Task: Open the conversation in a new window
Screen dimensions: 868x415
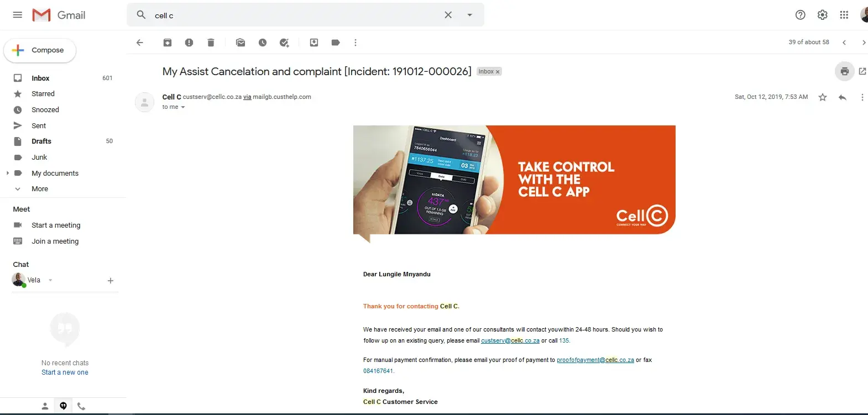Action: click(x=862, y=71)
